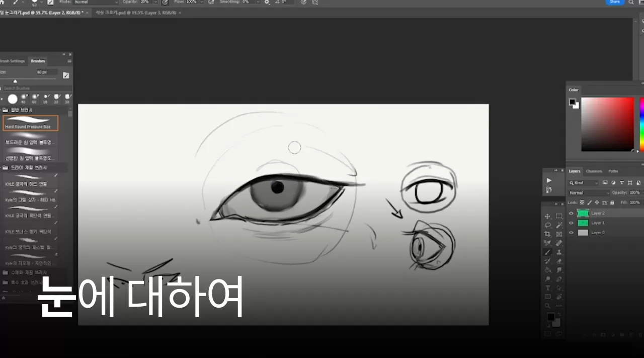Select the Zoom magnifier tool
This screenshot has width=644, height=358.
pyautogui.click(x=548, y=306)
